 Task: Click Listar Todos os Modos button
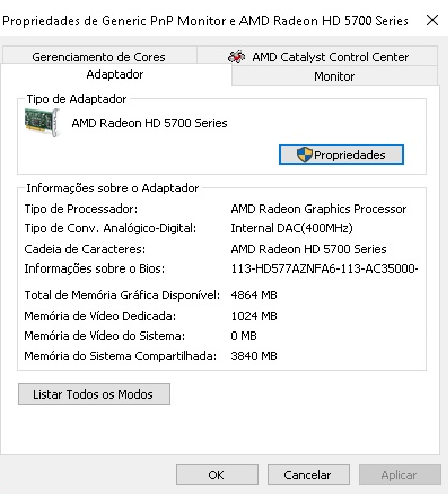click(94, 394)
